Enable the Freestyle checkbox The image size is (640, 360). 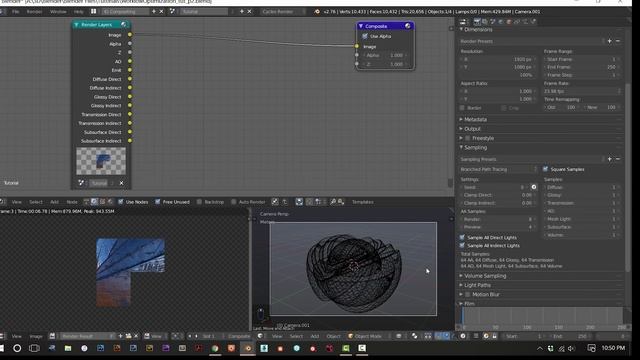(468, 138)
